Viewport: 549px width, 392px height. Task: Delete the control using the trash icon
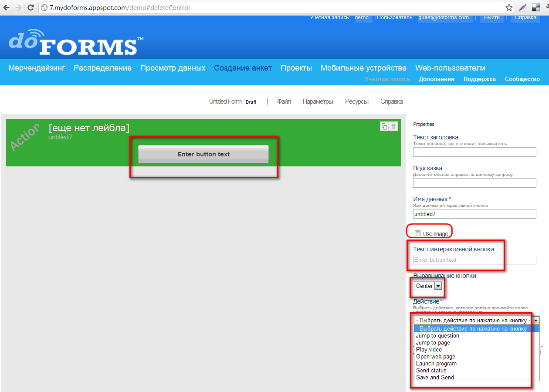pyautogui.click(x=393, y=126)
